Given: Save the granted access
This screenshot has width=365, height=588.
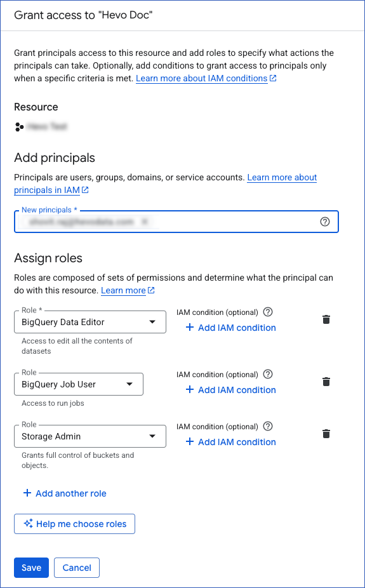Looking at the screenshot, I should click(32, 568).
